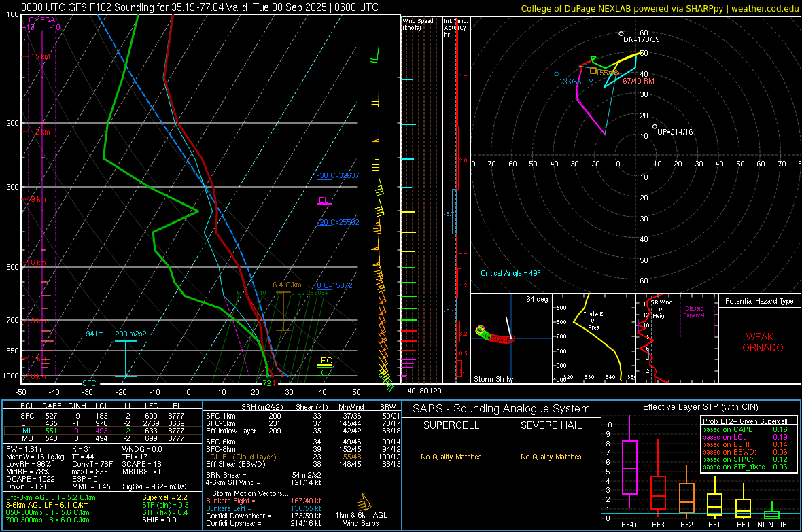Click the Classic Supercell label
This screenshot has height=532, width=802.
pos(695,312)
